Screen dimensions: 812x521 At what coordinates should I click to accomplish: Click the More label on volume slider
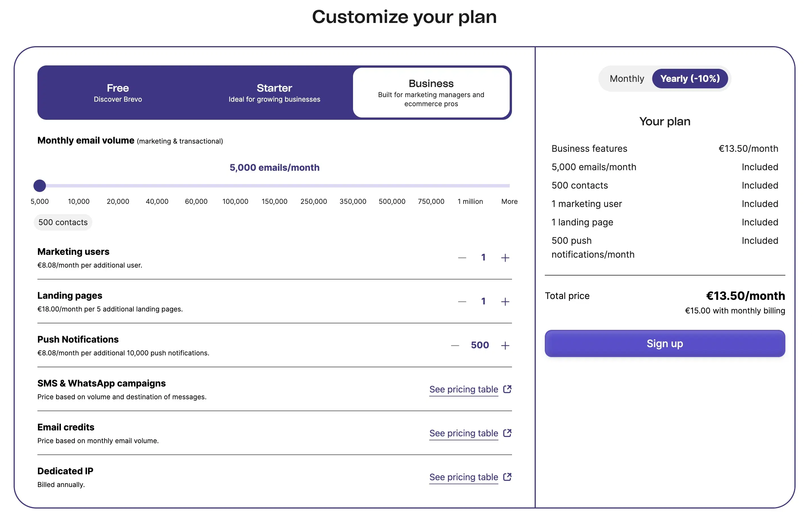(x=509, y=201)
